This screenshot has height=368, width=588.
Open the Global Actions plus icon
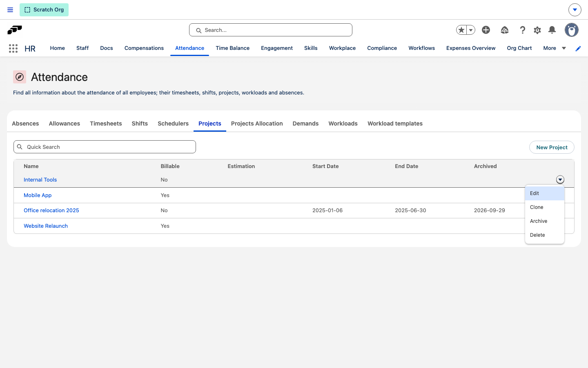(x=486, y=30)
